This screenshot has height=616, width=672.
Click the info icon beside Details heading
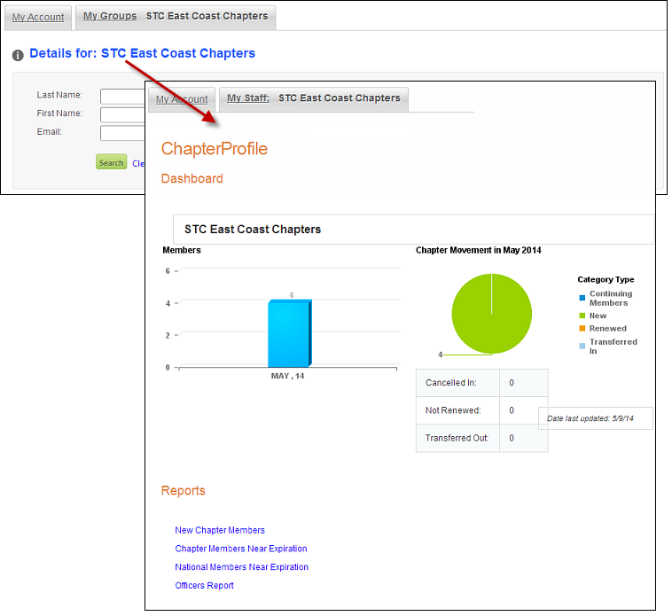pyautogui.click(x=18, y=55)
